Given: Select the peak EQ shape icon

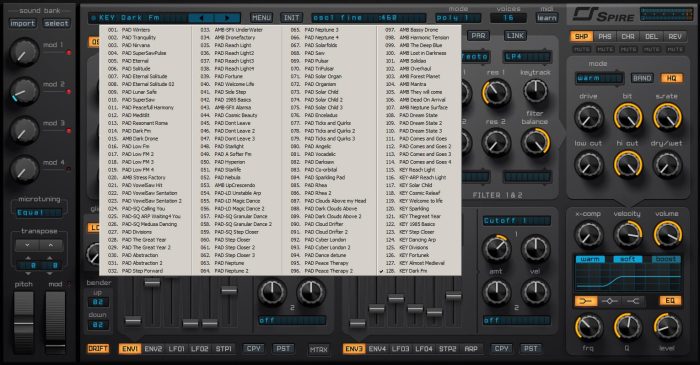Looking at the screenshot, I should tap(609, 301).
